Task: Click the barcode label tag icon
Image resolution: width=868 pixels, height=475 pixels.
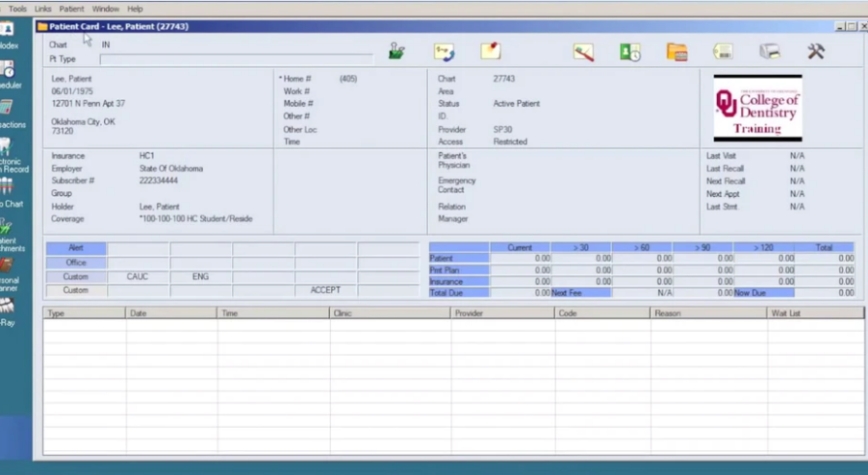Action: coord(723,51)
